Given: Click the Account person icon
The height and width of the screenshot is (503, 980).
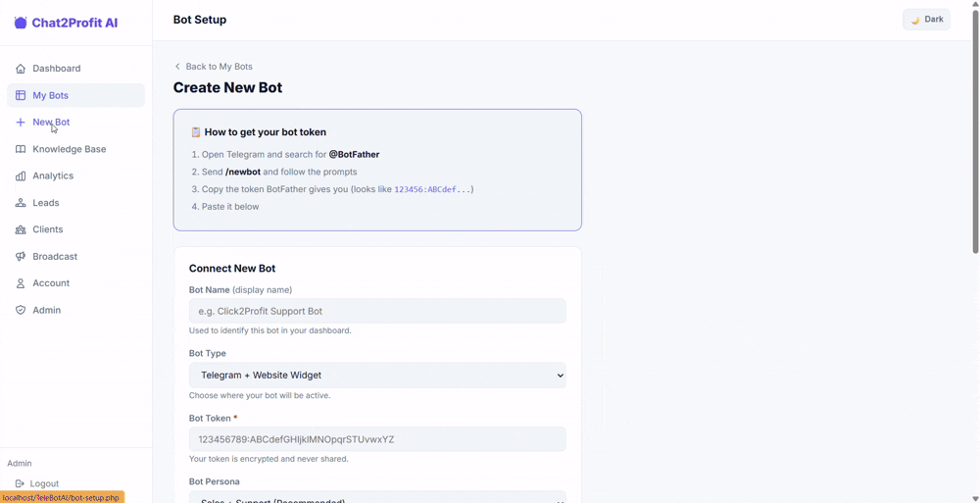Looking at the screenshot, I should [x=21, y=283].
